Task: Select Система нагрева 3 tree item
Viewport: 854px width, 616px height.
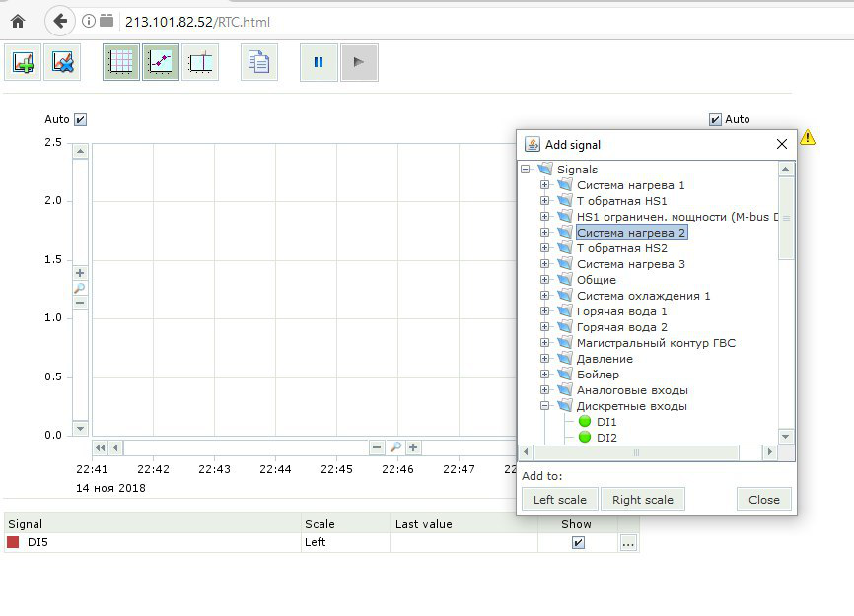Action: (x=631, y=264)
